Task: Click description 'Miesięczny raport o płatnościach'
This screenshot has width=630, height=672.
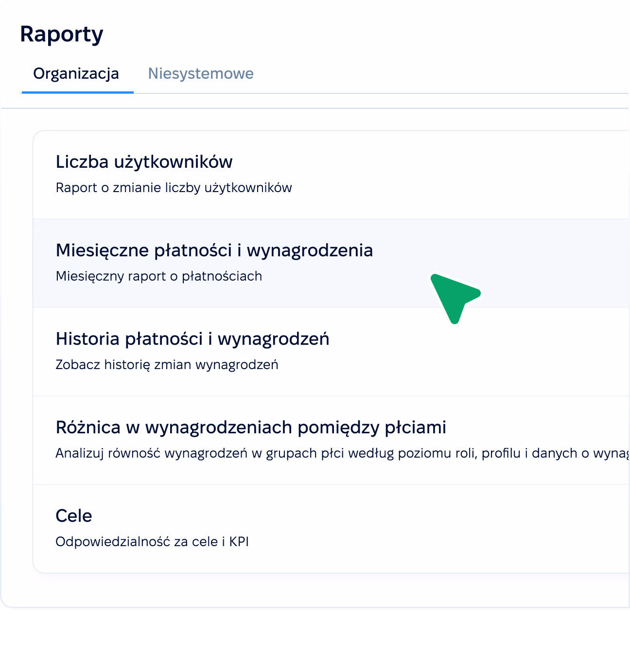Action: click(x=159, y=276)
